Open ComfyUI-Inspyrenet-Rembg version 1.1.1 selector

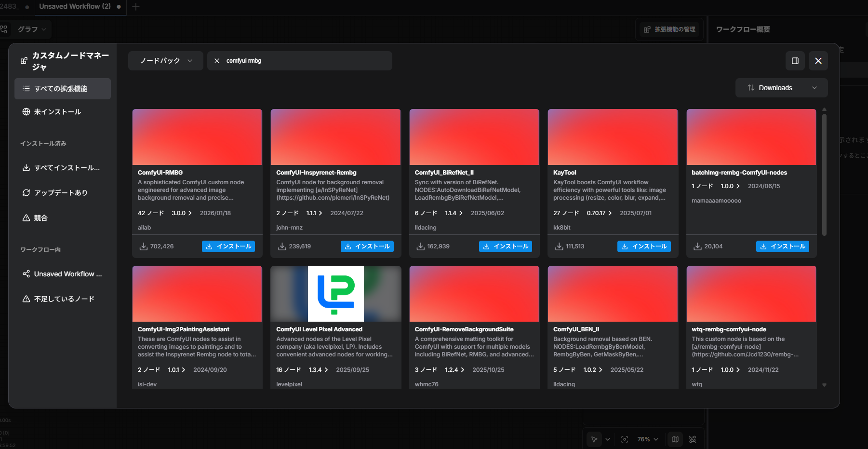(x=315, y=213)
